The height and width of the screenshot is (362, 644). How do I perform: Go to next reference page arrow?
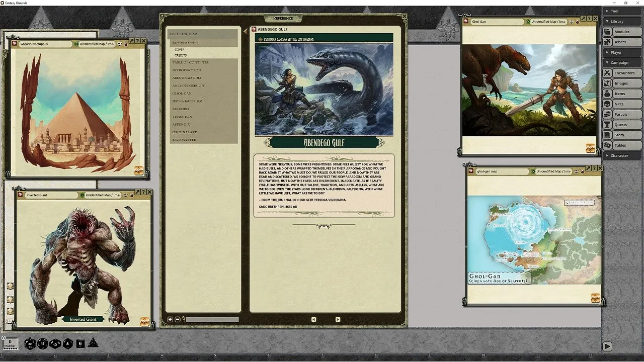[338, 319]
